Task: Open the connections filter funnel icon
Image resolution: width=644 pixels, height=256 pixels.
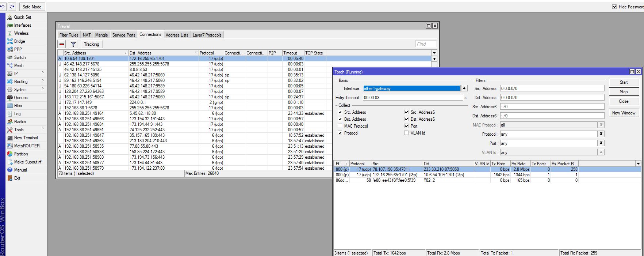Action: coord(73,44)
